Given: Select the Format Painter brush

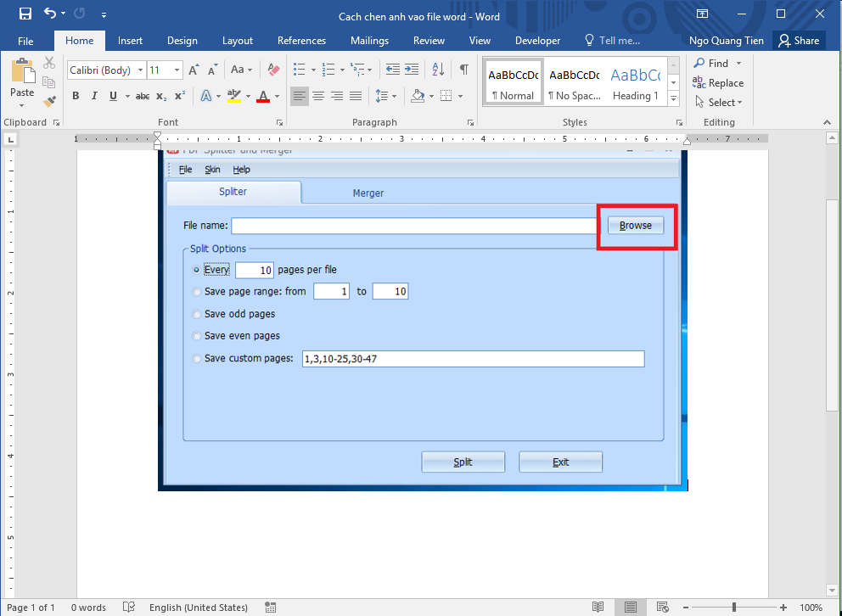Looking at the screenshot, I should coord(49,101).
